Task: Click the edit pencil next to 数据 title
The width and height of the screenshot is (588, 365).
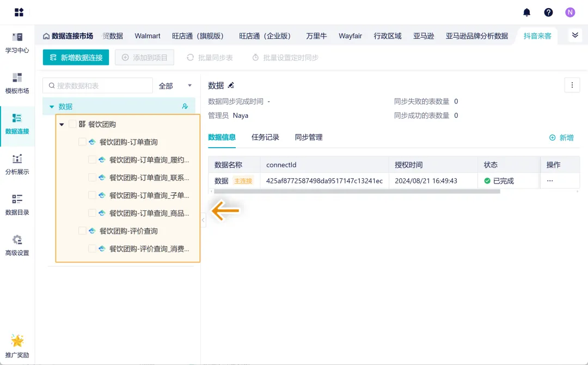Action: pos(231,86)
